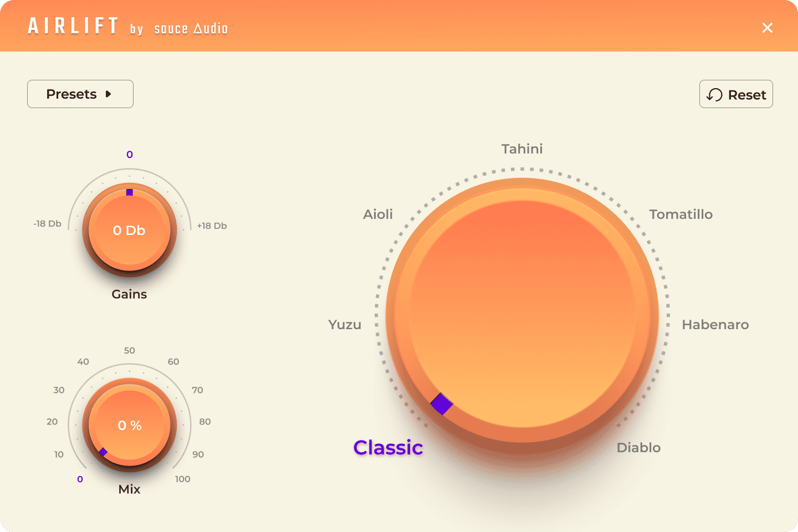Click the 30 mark on the Mix scale

[59, 390]
